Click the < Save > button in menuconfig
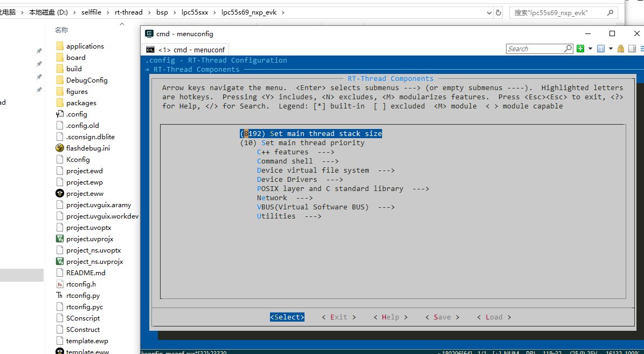Image resolution: width=644 pixels, height=354 pixels. click(442, 317)
